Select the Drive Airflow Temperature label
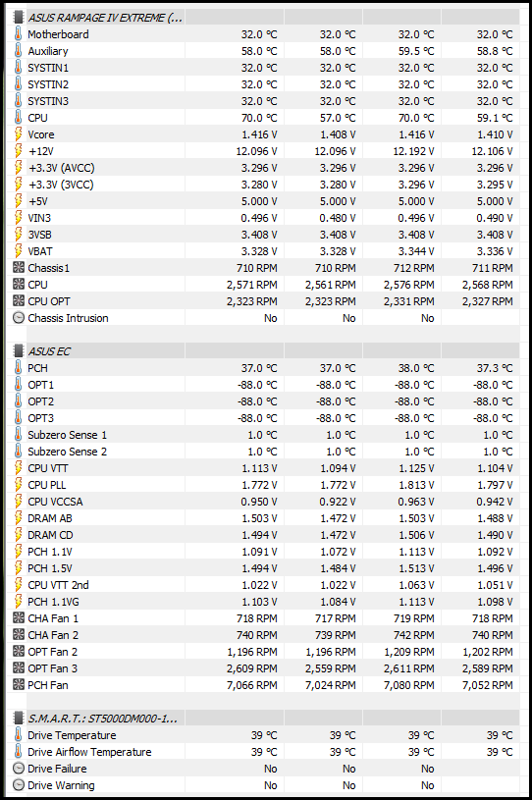Image resolution: width=532 pixels, height=800 pixels. coord(89,752)
